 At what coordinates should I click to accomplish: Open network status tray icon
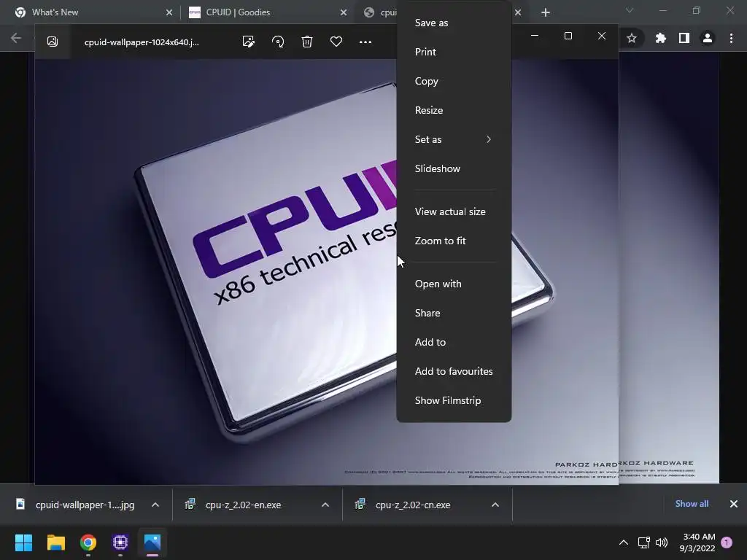[643, 542]
